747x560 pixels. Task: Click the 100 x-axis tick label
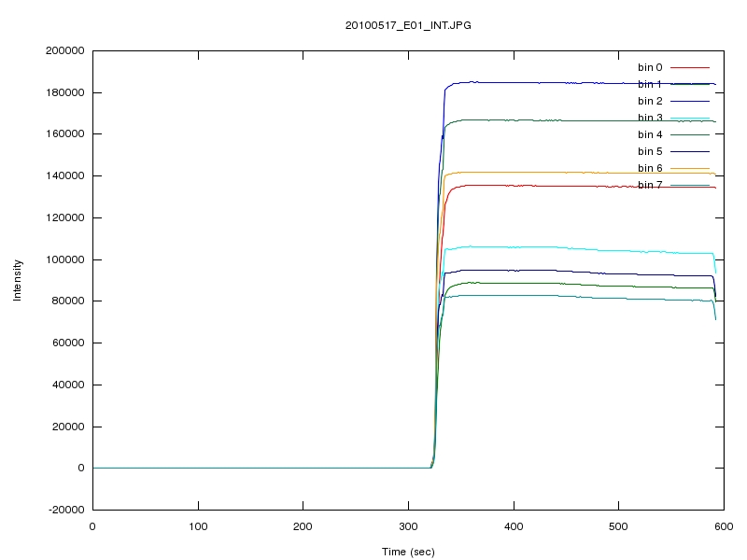click(x=198, y=526)
